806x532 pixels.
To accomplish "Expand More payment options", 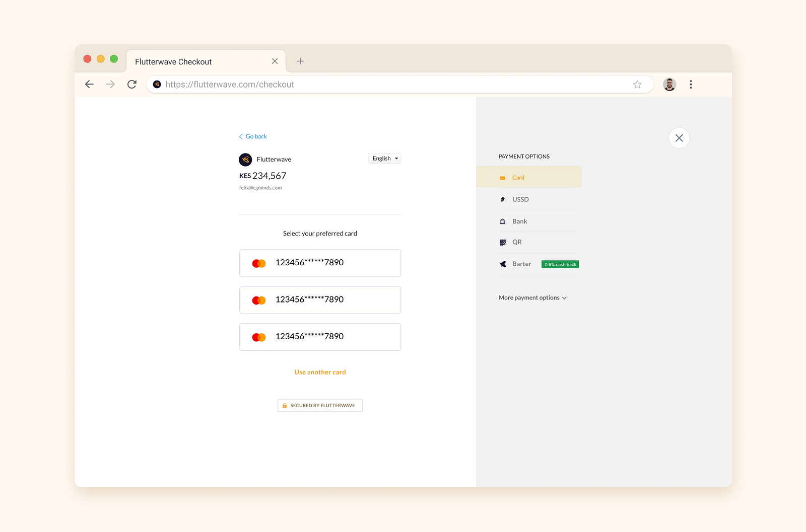I will point(532,298).
